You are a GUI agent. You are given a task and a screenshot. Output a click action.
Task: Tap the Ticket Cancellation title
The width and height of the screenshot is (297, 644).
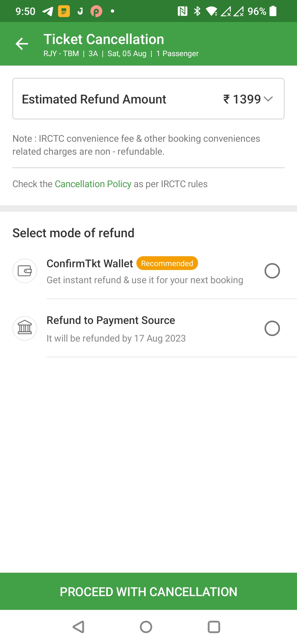tap(104, 39)
